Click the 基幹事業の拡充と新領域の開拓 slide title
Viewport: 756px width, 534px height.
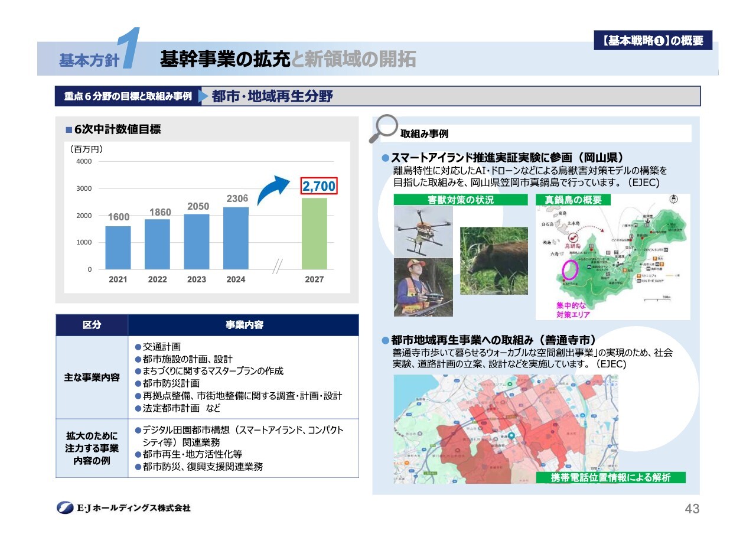pos(288,59)
